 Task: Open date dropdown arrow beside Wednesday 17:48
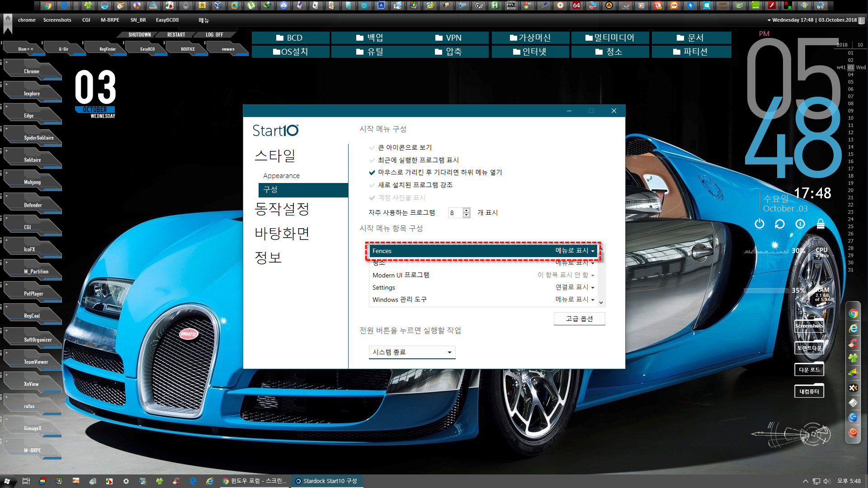(769, 20)
